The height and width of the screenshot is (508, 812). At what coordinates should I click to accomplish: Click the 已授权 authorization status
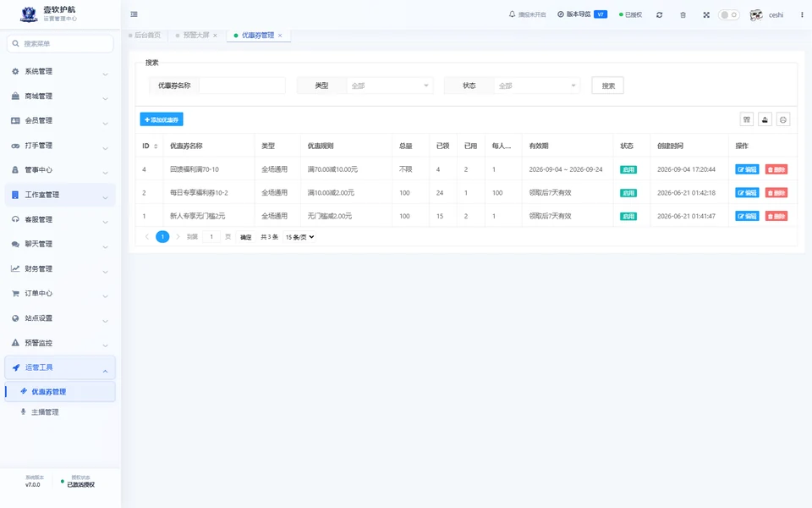pyautogui.click(x=630, y=14)
